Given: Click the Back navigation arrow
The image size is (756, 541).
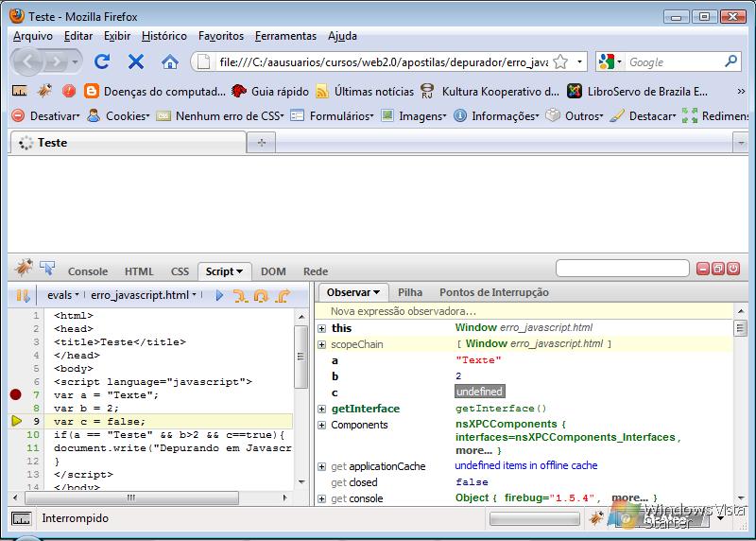Looking at the screenshot, I should point(28,61).
